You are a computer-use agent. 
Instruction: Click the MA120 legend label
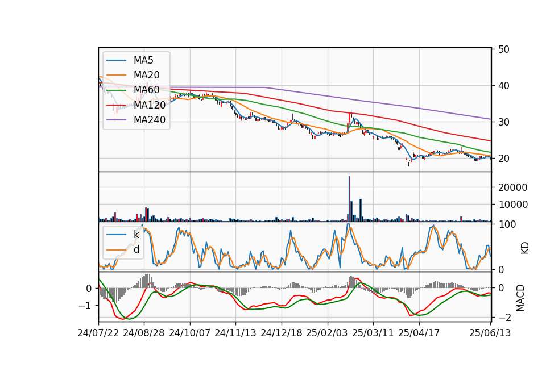150,105
